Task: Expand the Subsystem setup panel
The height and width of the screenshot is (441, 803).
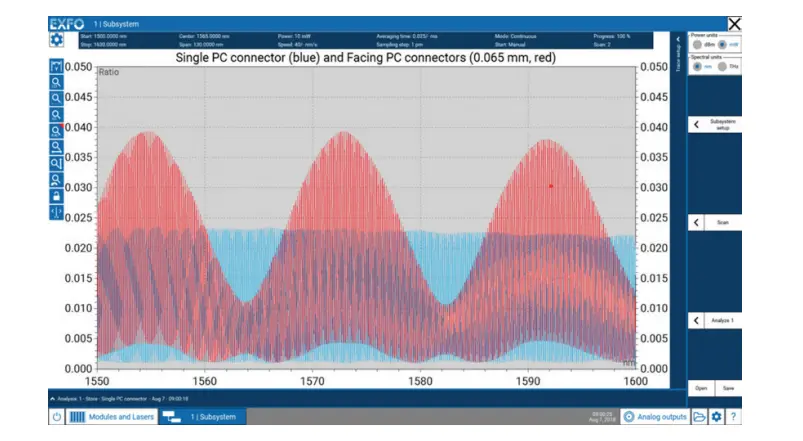Action: [x=715, y=125]
